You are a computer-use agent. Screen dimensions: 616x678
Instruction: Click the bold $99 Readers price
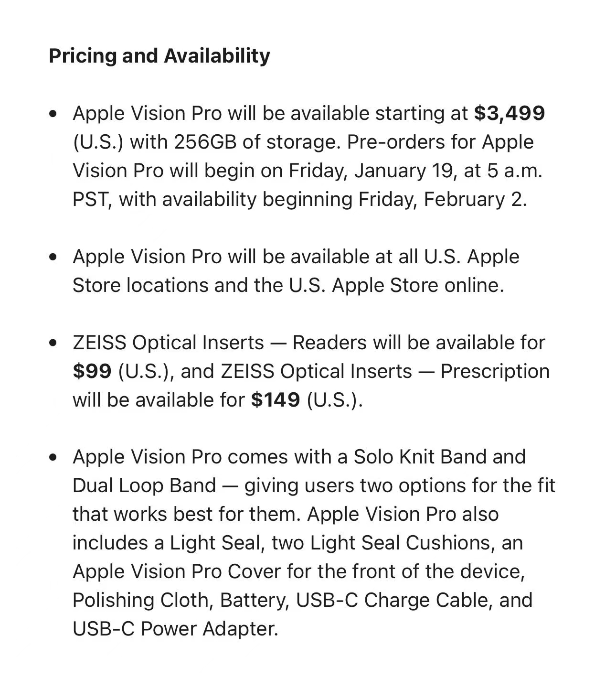(92, 371)
